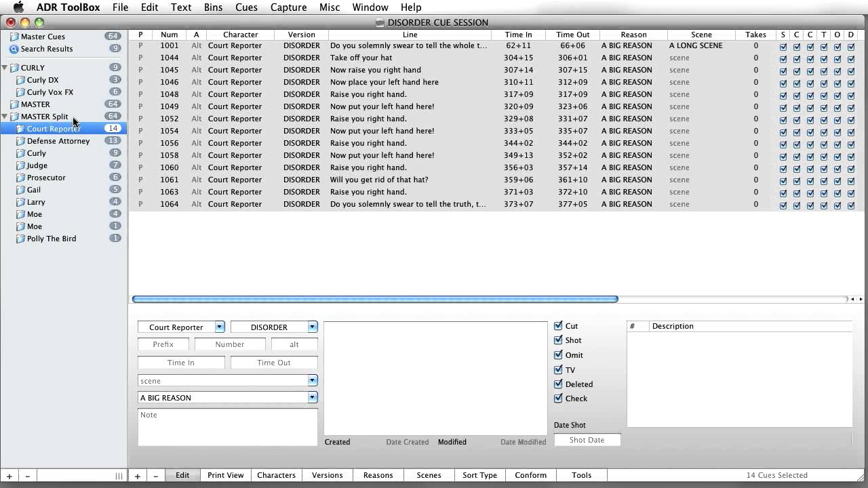Viewport: 868px width, 488px height.
Task: Click the Note text area
Action: (228, 427)
